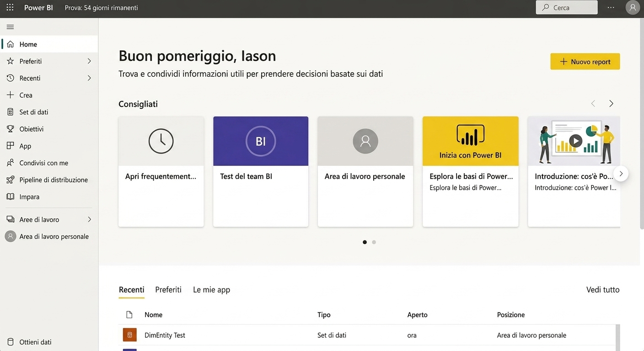
Task: Open the Area di lavoro personale card
Action: click(365, 171)
